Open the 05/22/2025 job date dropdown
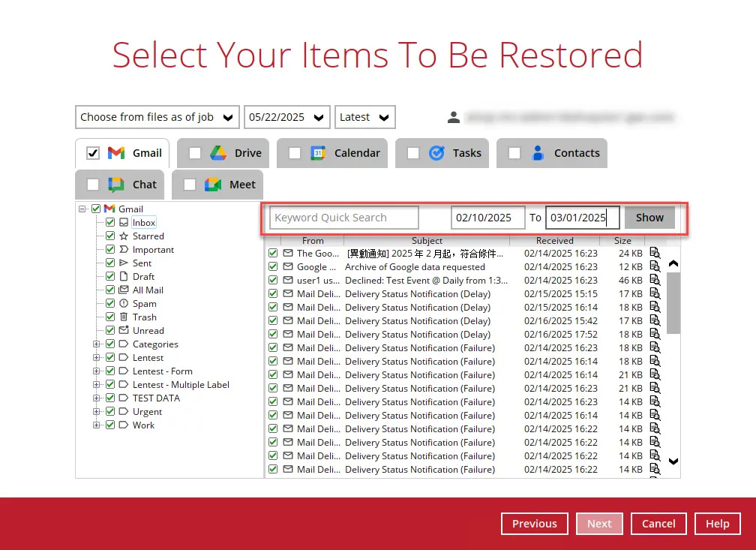The width and height of the screenshot is (756, 550). click(286, 117)
